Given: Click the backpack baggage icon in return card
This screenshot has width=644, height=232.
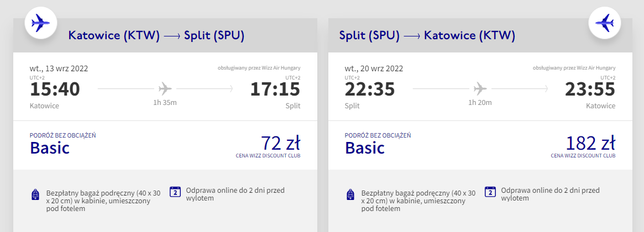Looking at the screenshot, I should pyautogui.click(x=350, y=195).
